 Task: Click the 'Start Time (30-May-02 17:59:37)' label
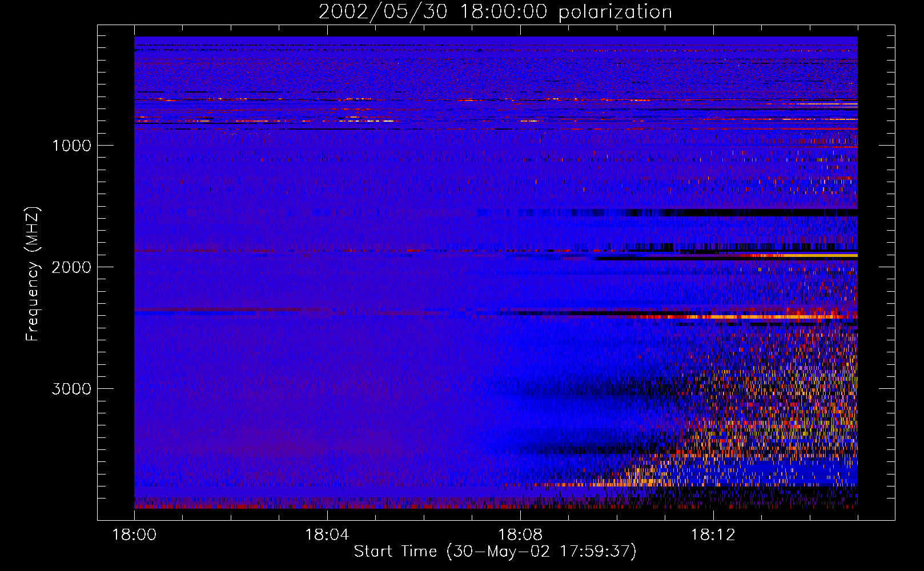pyautogui.click(x=495, y=552)
